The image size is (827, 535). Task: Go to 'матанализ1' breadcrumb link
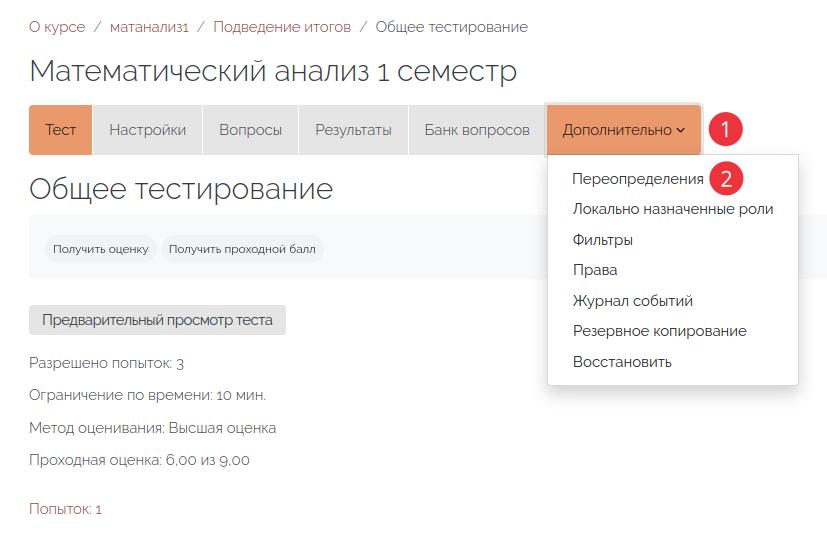coord(149,27)
